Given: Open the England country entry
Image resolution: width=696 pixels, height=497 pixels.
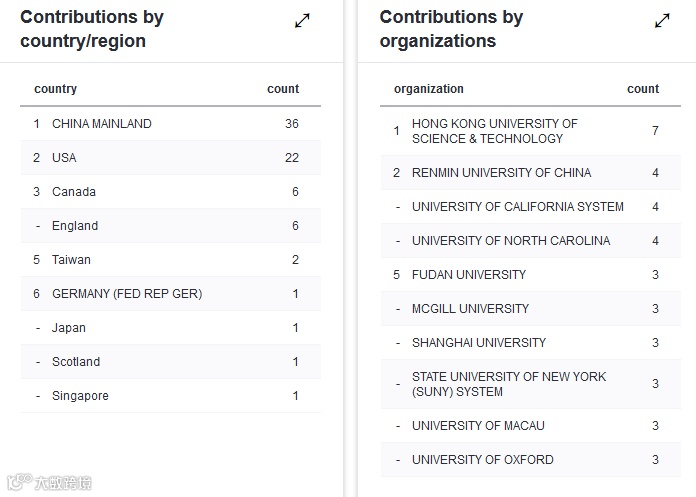Looking at the screenshot, I should [x=75, y=226].
